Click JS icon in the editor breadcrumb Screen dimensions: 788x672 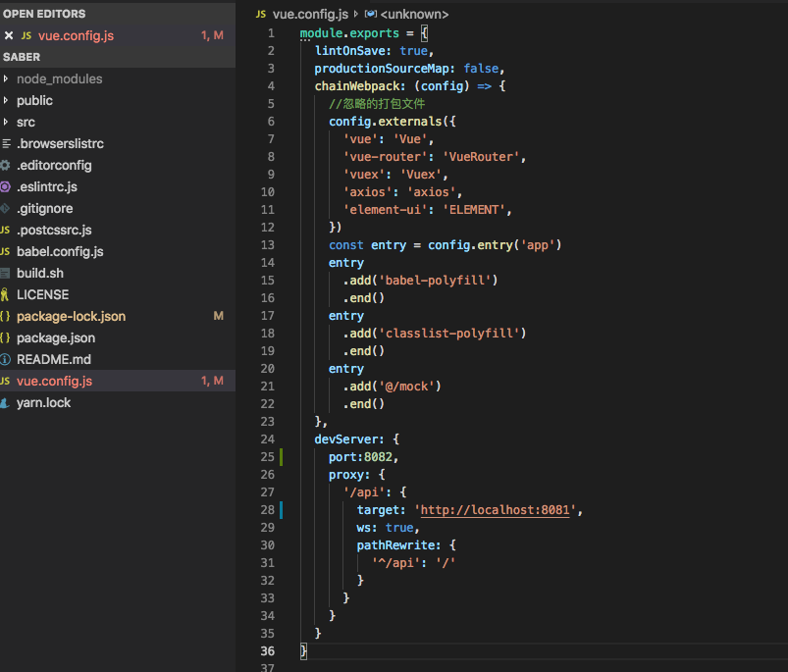click(x=261, y=14)
